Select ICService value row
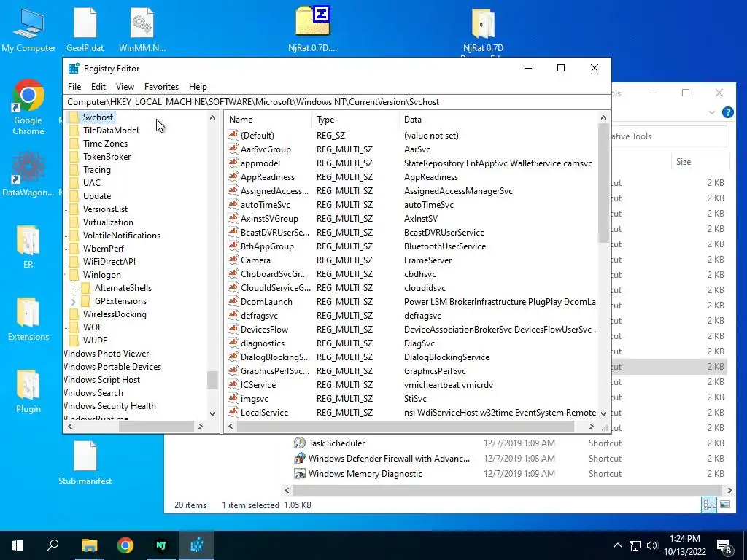Image resolution: width=747 pixels, height=560 pixels. [x=412, y=385]
